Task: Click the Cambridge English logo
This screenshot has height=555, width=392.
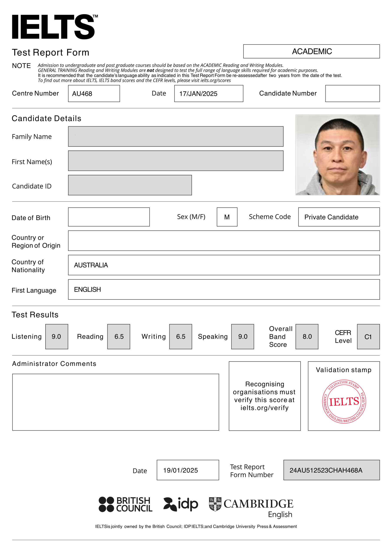Action: pyautogui.click(x=251, y=507)
